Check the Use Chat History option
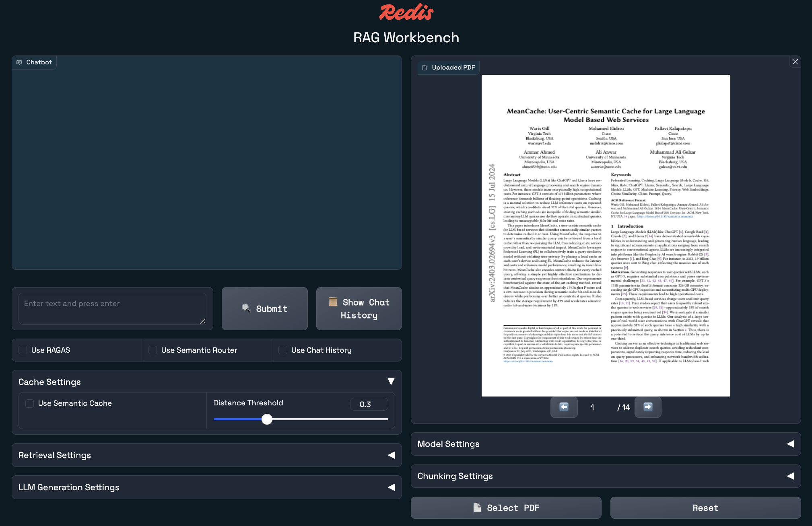 (x=283, y=350)
